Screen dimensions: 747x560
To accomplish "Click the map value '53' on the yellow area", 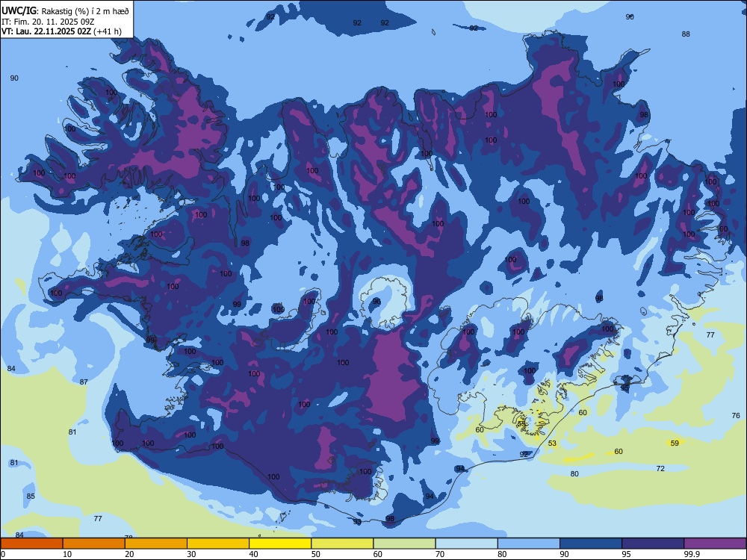I will tap(552, 444).
